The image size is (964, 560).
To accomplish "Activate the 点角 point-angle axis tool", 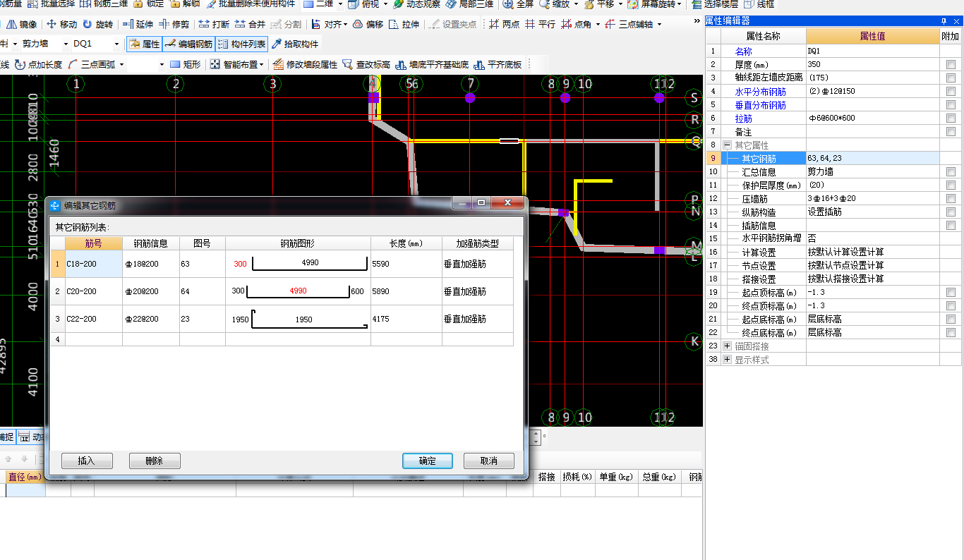I will pos(577,24).
